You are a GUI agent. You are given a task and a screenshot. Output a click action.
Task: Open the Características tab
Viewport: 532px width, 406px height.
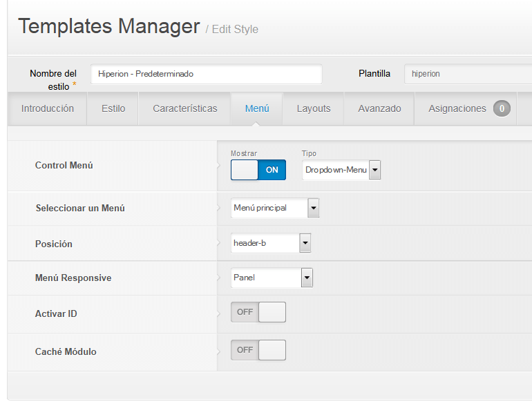pos(185,108)
